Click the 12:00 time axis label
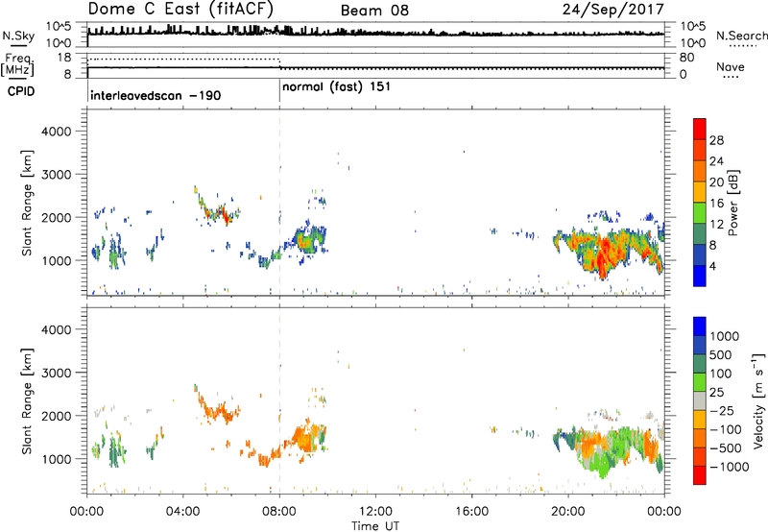The height and width of the screenshot is (532, 768). click(x=375, y=512)
